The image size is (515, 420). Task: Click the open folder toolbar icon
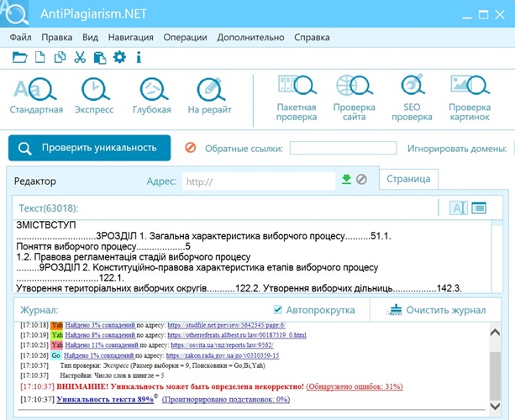19,57
